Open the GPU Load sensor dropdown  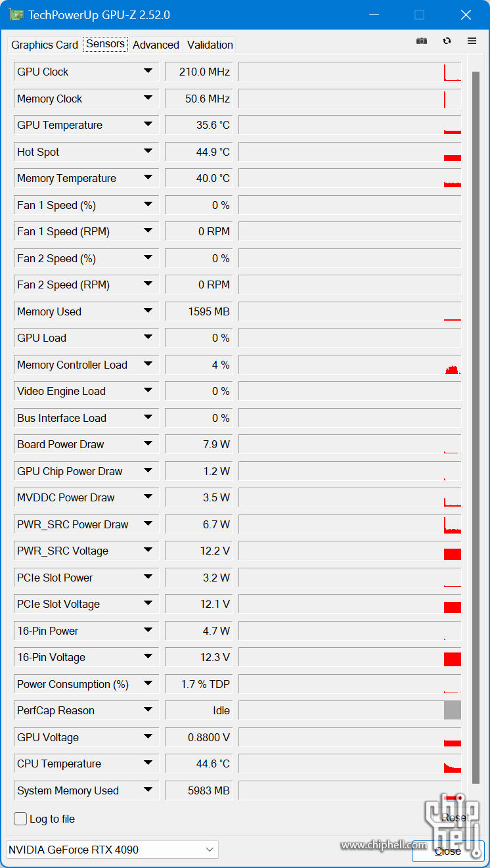click(x=148, y=338)
